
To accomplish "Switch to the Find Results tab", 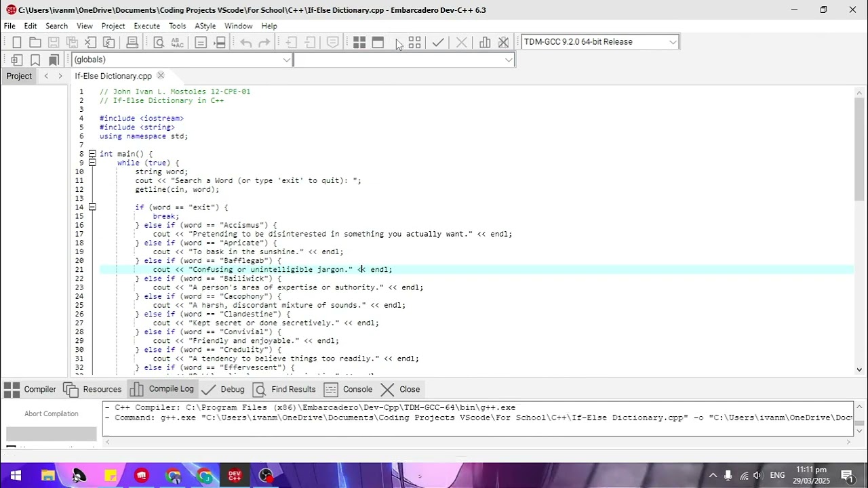I will point(285,389).
